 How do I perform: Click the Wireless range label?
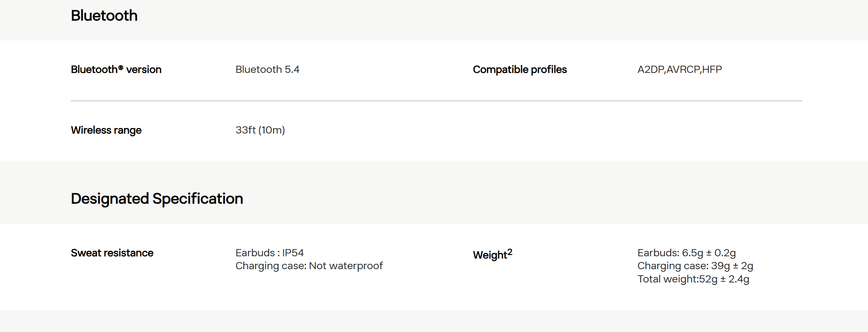point(106,130)
